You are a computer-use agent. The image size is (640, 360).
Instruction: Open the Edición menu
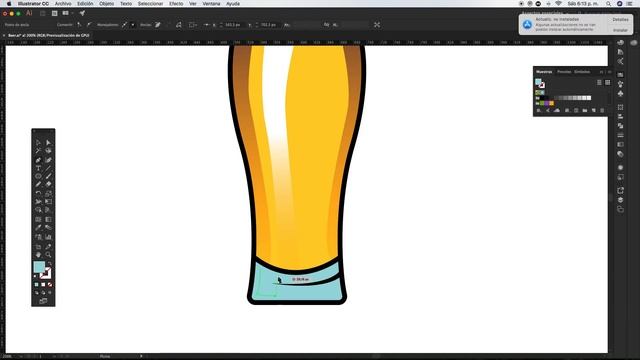coord(85,3)
